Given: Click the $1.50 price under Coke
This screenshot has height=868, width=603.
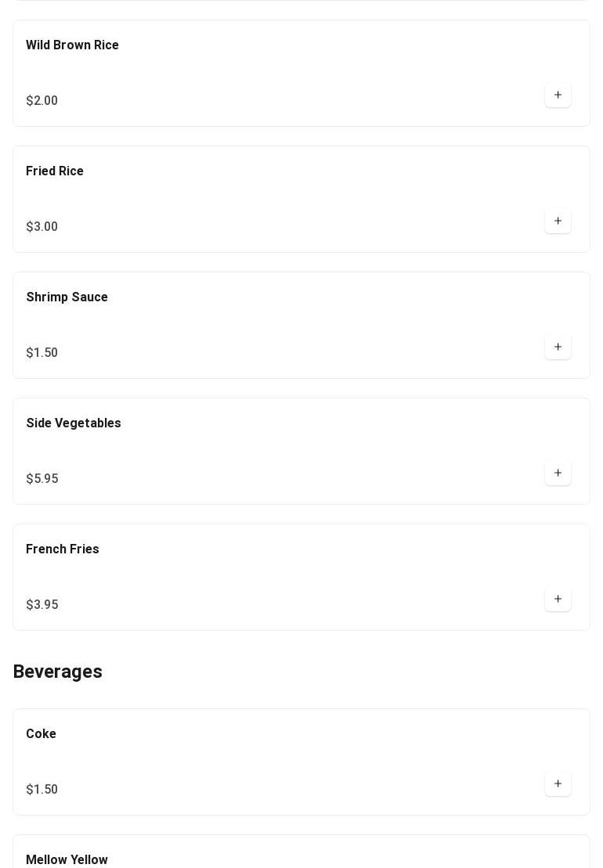Looking at the screenshot, I should click(42, 789).
